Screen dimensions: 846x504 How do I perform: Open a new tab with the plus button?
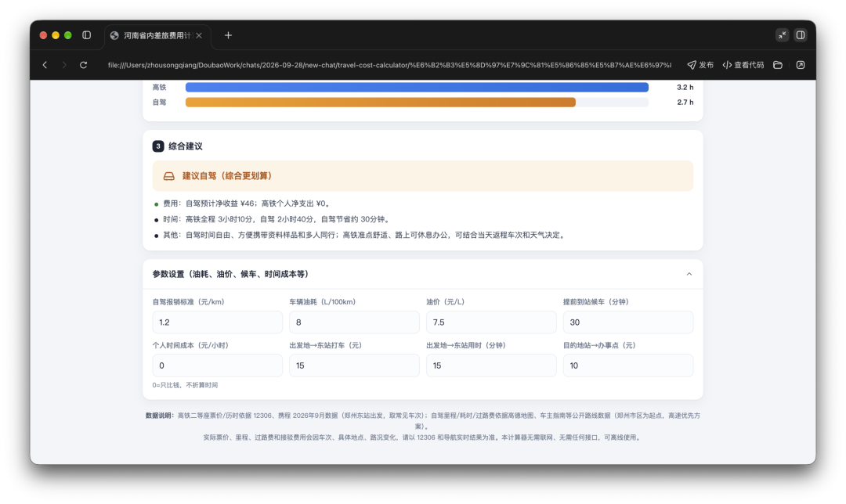[x=228, y=35]
